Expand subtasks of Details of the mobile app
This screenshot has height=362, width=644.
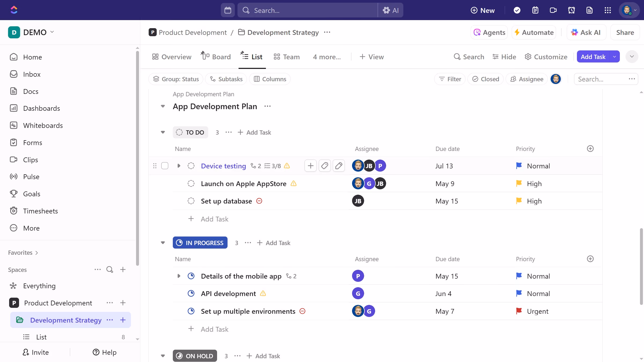pyautogui.click(x=179, y=276)
